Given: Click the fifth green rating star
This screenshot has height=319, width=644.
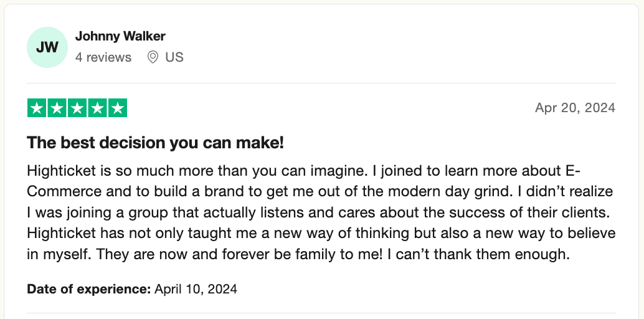Looking at the screenshot, I should coord(117,108).
